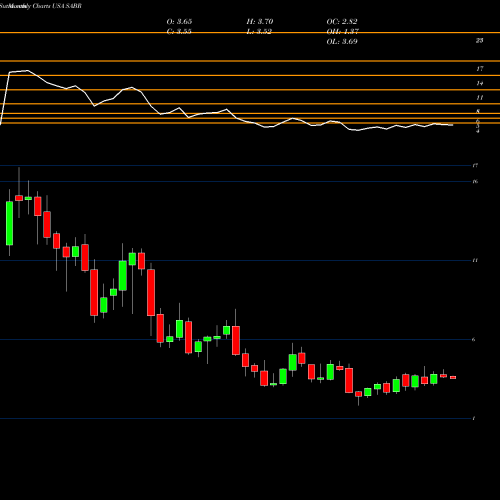The image size is (500, 500).
Task: Click the '23' label on upper line-chart axis
Action: point(479,40)
